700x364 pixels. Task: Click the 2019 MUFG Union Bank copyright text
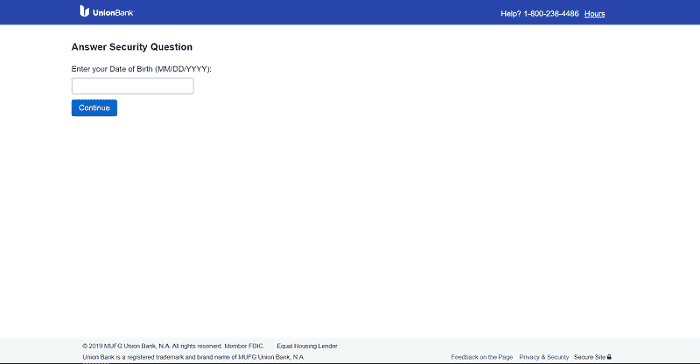click(x=126, y=346)
